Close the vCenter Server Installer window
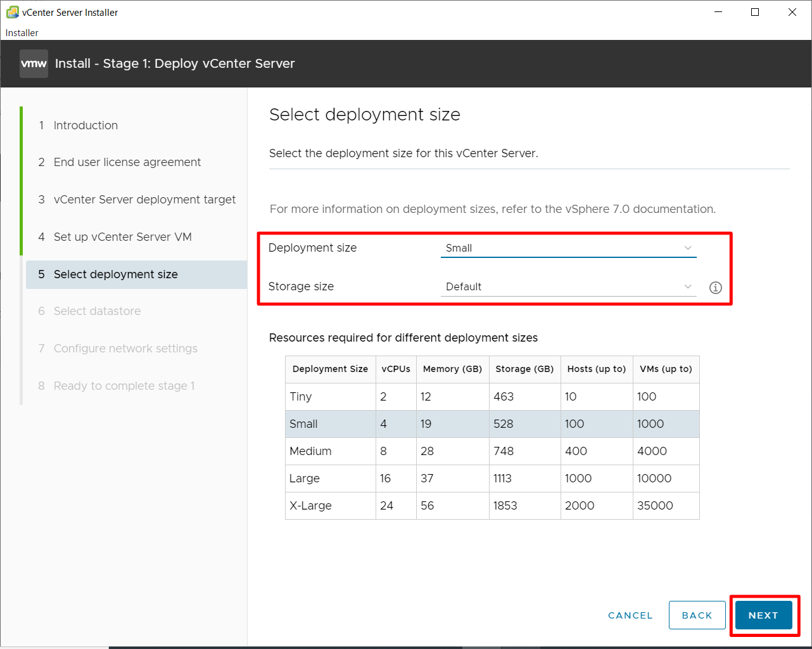The height and width of the screenshot is (649, 812). [792, 12]
